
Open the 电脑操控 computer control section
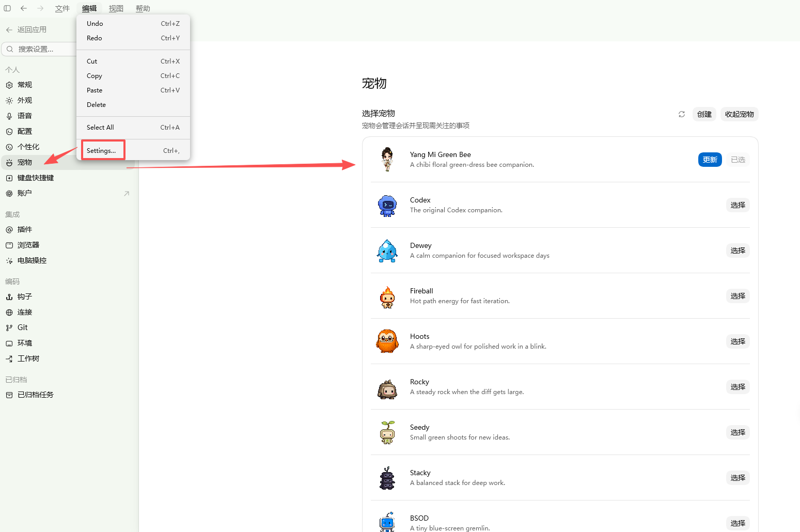[x=68, y=260]
